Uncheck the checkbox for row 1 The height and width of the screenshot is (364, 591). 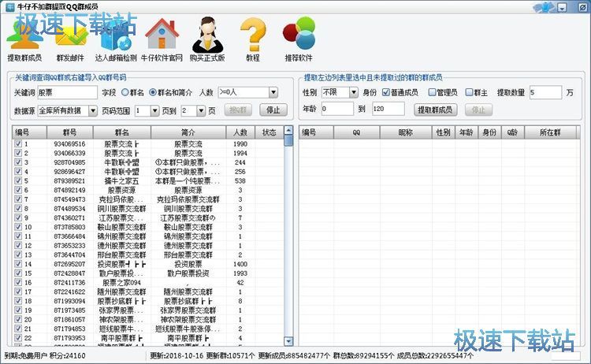tap(18, 143)
